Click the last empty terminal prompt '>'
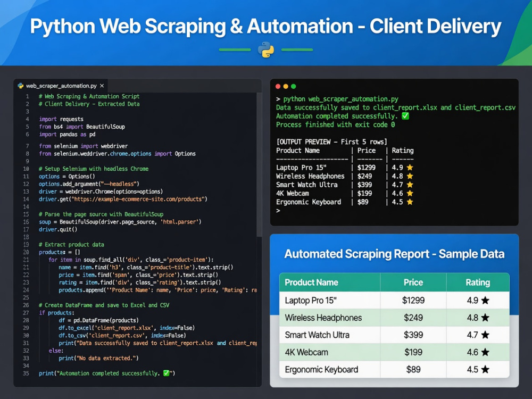Image resolution: width=532 pixels, height=399 pixels. (278, 211)
